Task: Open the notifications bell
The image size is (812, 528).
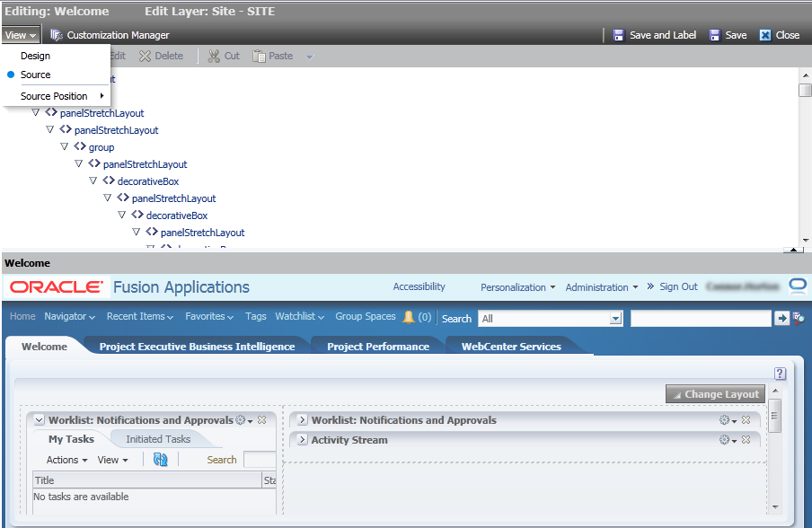Action: 409,317
